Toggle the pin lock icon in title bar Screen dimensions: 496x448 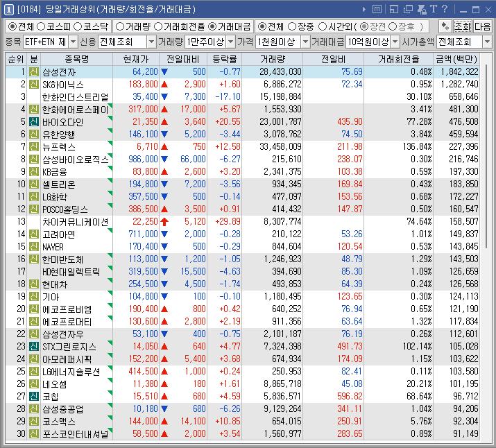click(422, 10)
